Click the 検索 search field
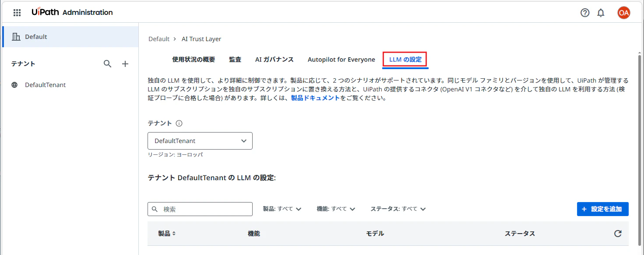 (x=200, y=209)
